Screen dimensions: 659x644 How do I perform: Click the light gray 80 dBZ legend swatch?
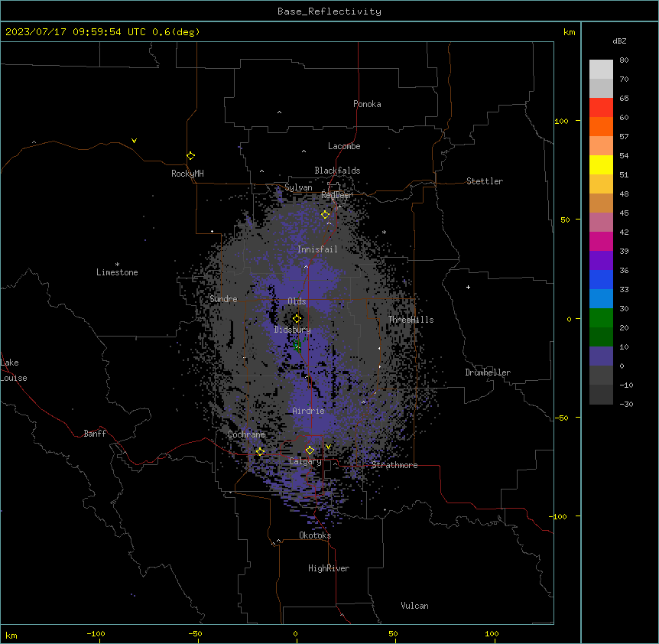pos(601,70)
